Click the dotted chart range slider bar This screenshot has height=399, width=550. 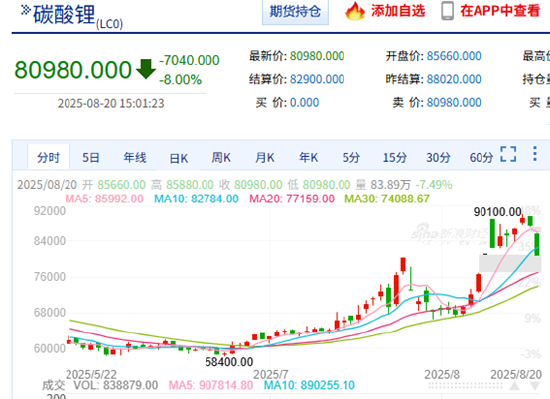click(465, 386)
